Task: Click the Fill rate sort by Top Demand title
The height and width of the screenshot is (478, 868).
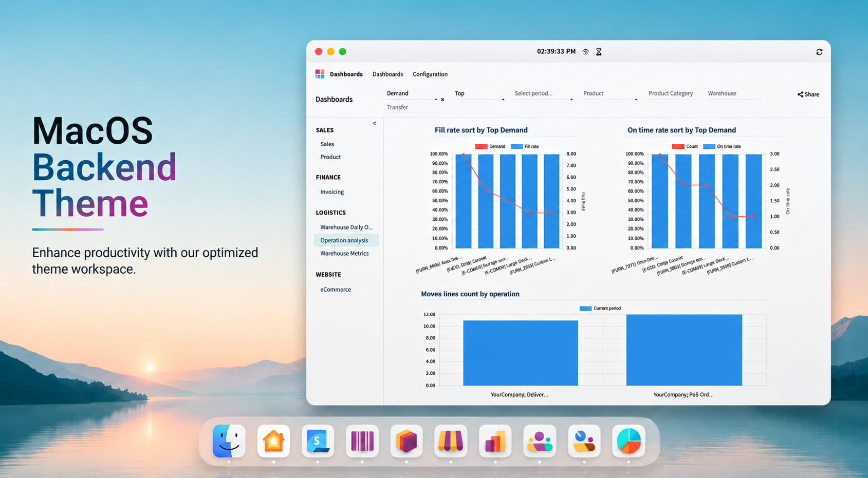Action: click(x=481, y=130)
